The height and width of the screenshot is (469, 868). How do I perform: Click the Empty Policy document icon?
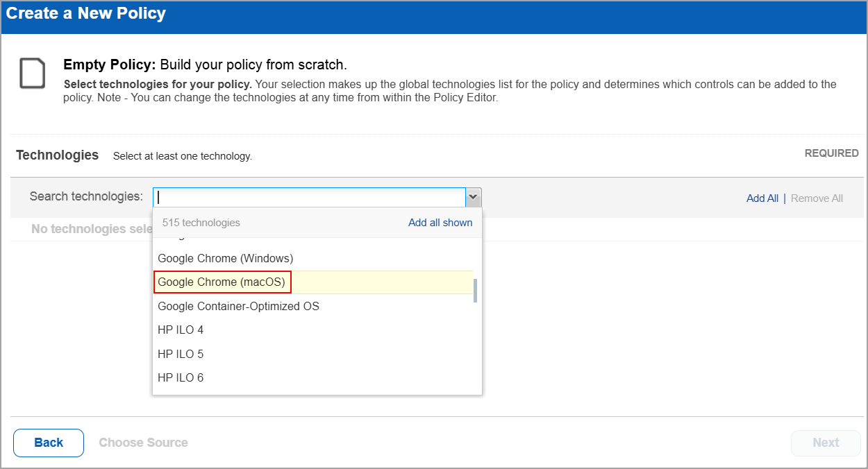point(32,74)
